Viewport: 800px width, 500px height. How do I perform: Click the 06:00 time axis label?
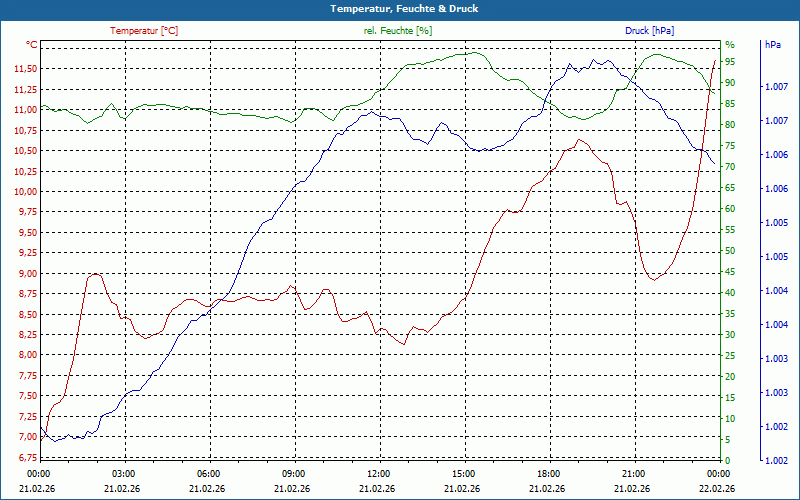coord(208,473)
